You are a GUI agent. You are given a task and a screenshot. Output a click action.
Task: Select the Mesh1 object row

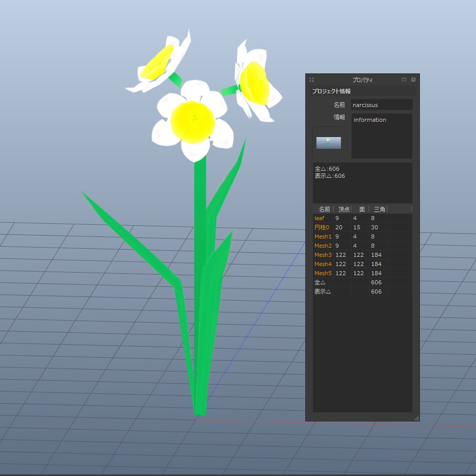(323, 236)
